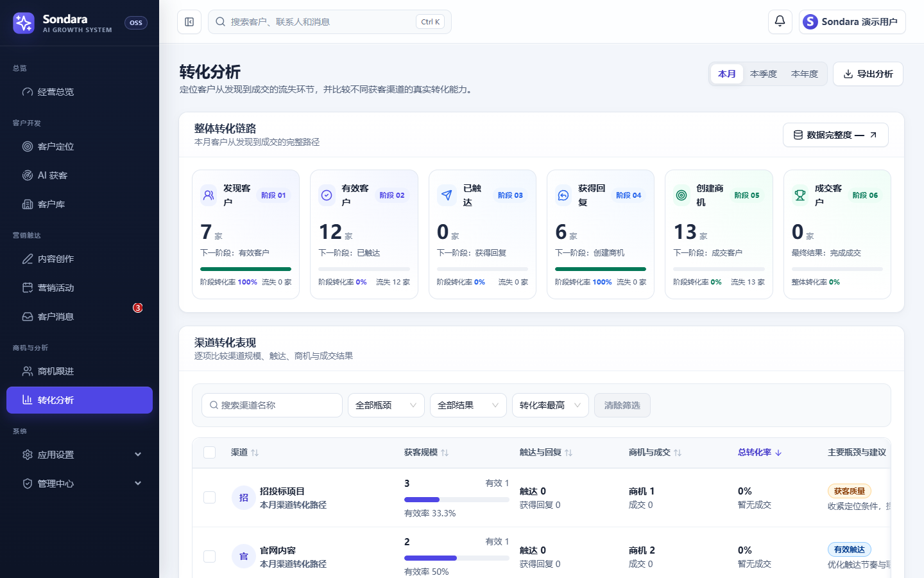Open the Sondara 演示用户 account menu
Image resolution: width=924 pixels, height=578 pixels.
[x=852, y=22]
